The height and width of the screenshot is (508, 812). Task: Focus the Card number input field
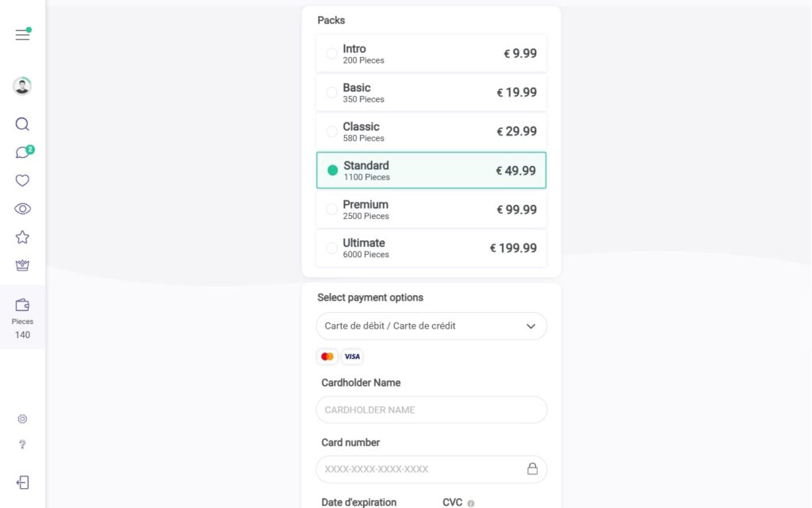431,469
